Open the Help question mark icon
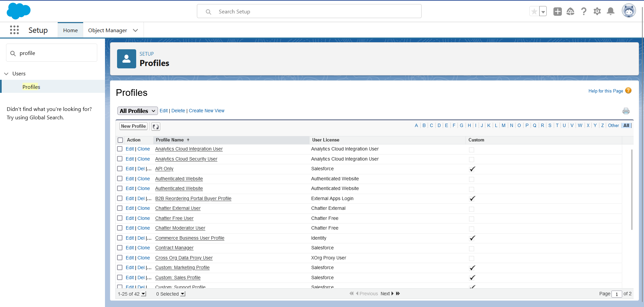Screen dimensions: 644x307 [584, 11]
